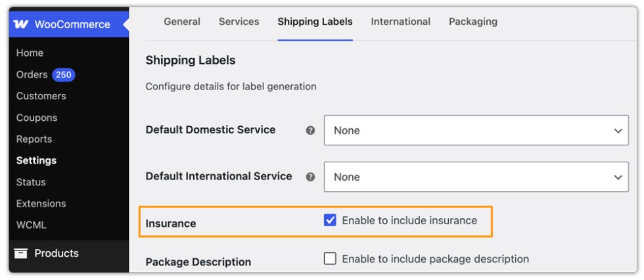Image resolution: width=644 pixels, height=280 pixels.
Task: Enable the include package description checkbox
Action: point(330,259)
